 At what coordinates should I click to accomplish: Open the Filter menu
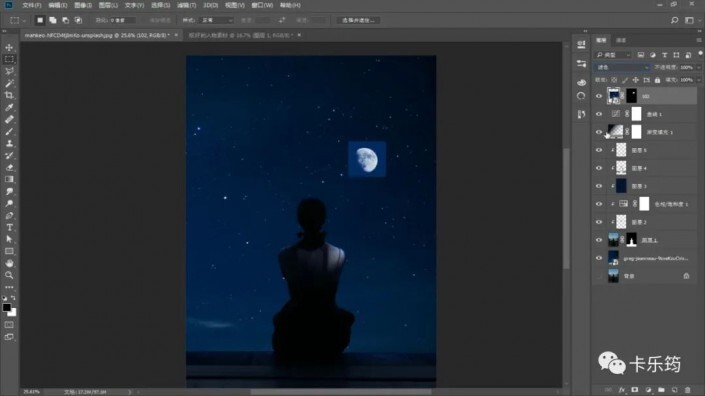tap(186, 5)
